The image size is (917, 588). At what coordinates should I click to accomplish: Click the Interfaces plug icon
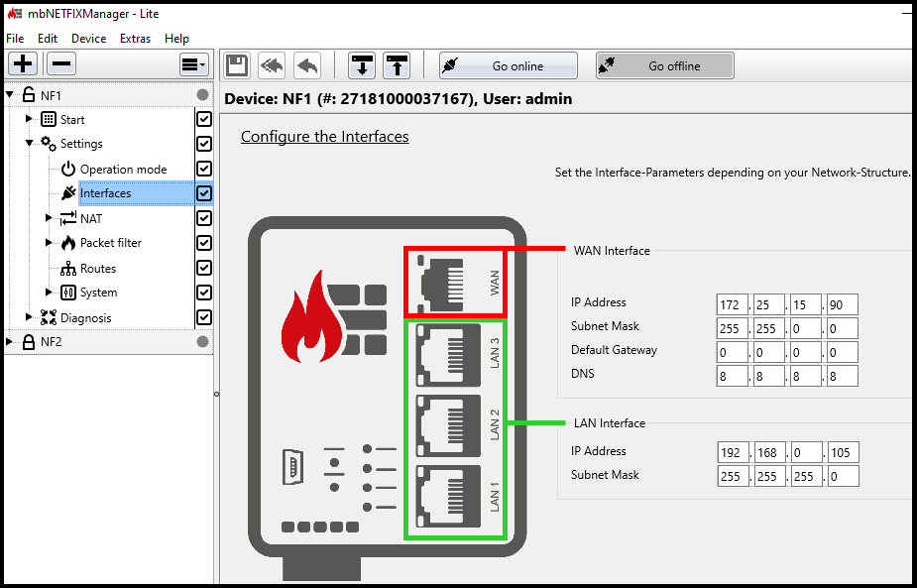coord(68,193)
